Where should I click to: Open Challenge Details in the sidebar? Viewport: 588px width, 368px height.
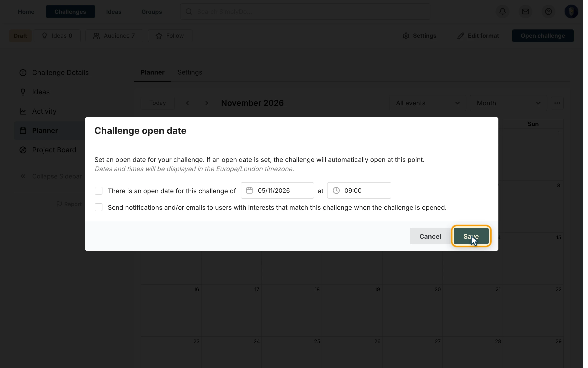coord(54,72)
